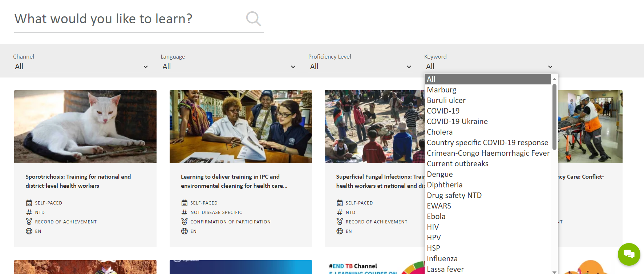
Task: Click crowded market course thumbnail
Action: click(375, 127)
